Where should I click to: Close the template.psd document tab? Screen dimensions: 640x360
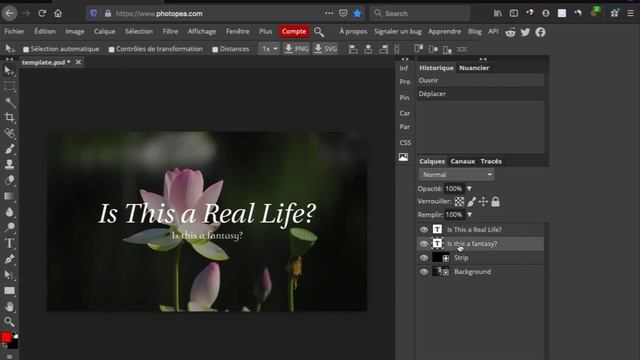click(78, 62)
